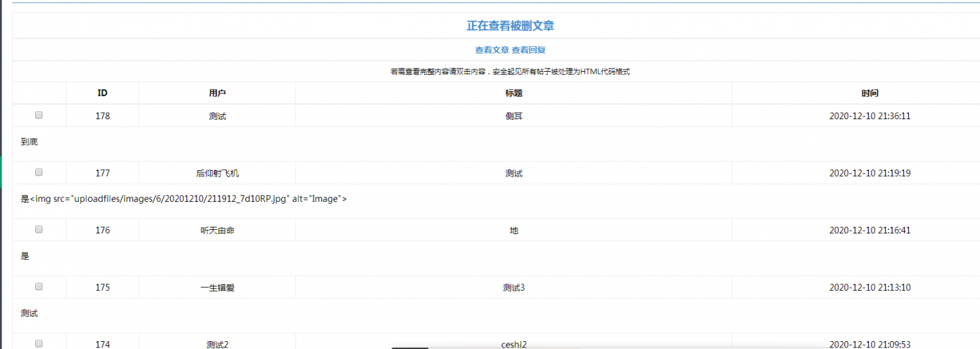
Task: Click the 正在查看被删文章 heading
Action: pos(510,26)
